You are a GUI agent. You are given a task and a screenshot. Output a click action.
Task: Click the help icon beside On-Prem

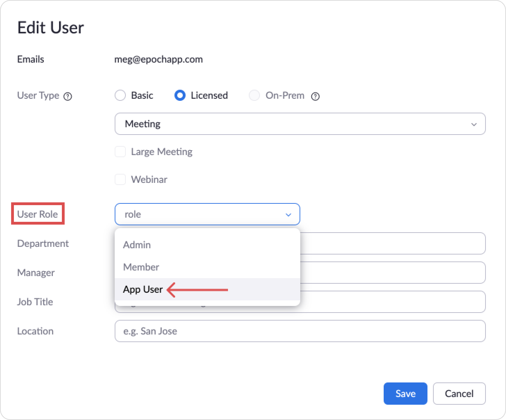pos(315,96)
